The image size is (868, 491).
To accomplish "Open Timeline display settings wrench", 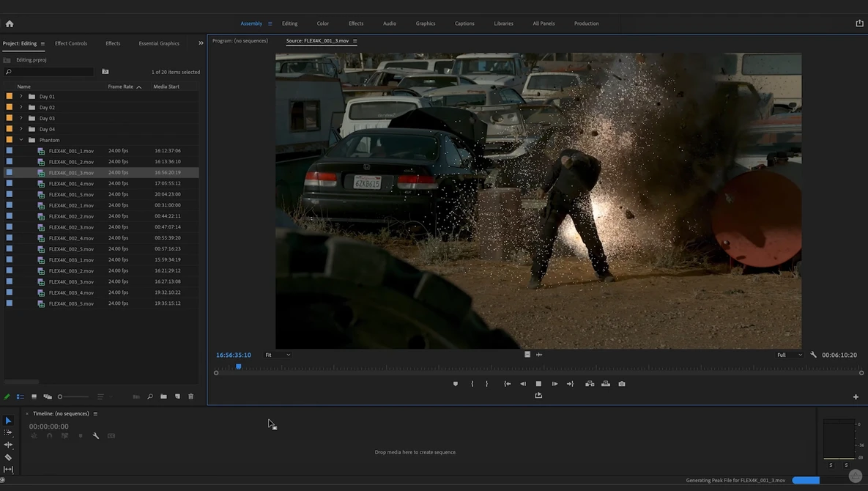I will coord(96,436).
